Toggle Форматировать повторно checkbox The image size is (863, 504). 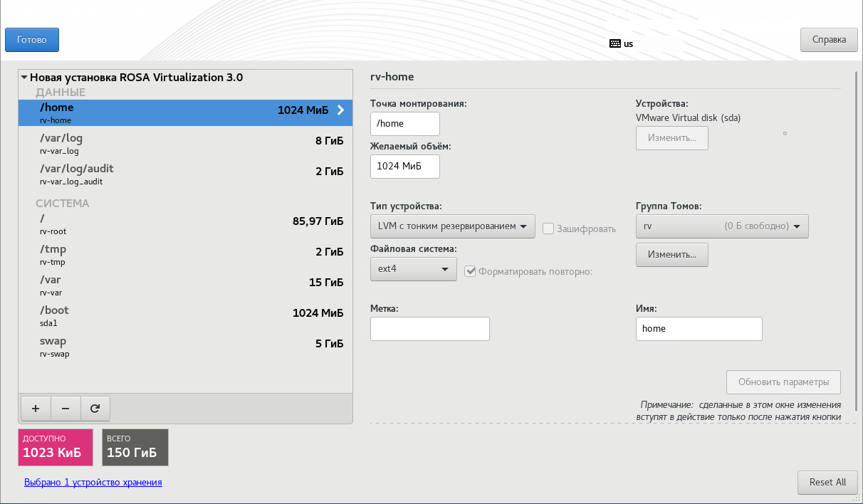470,271
